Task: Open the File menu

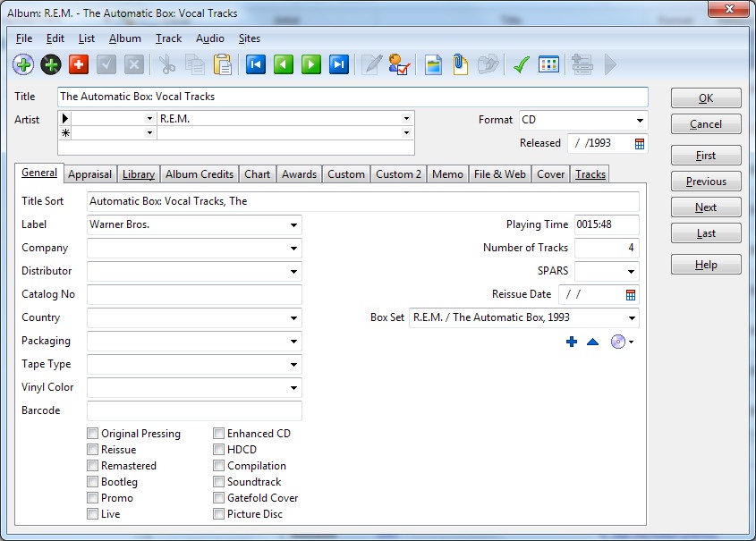Action: (x=23, y=38)
